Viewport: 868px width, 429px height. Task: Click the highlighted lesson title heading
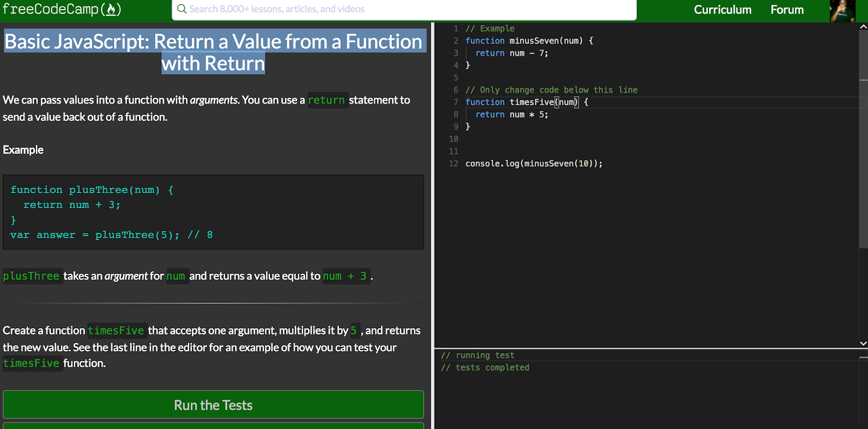coord(213,52)
